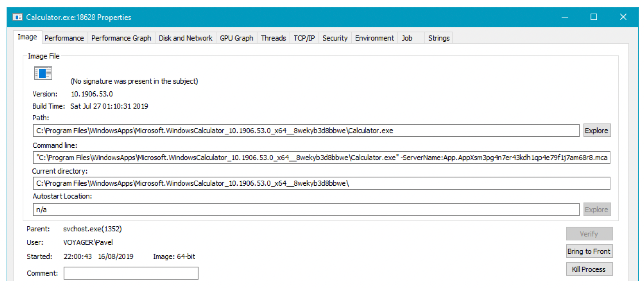Viewport: 644px width, 288px height.
Task: Click inside the Command line field
Action: pos(322,158)
